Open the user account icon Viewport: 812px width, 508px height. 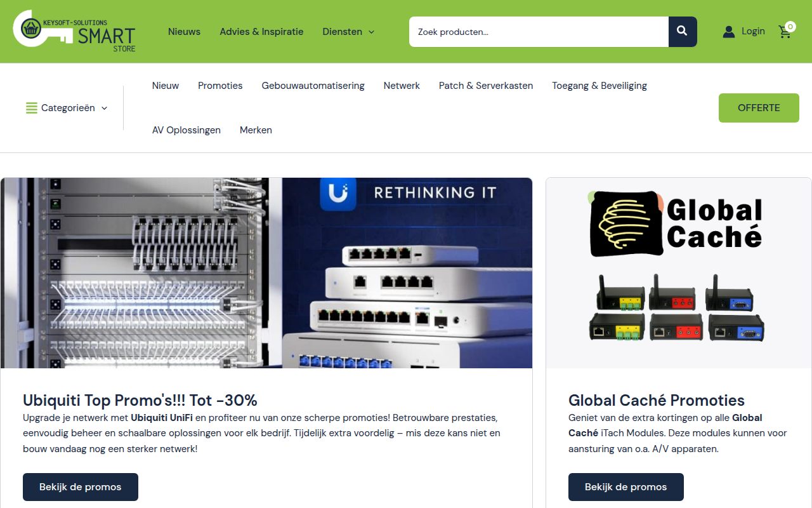point(729,32)
